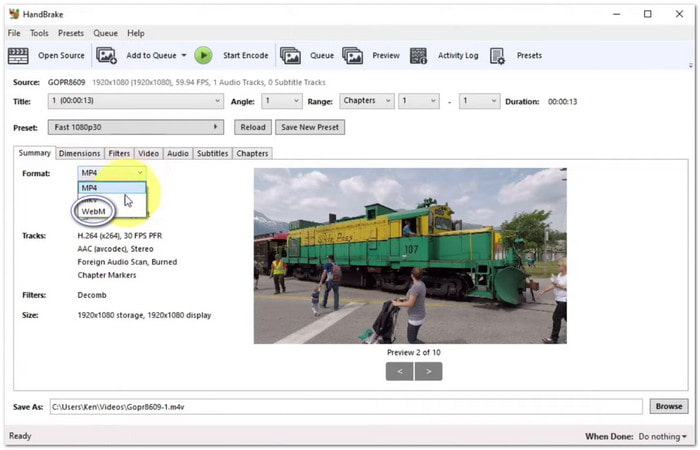The width and height of the screenshot is (700, 450).
Task: Click the 1920x1080 storage size text
Action: click(x=144, y=316)
